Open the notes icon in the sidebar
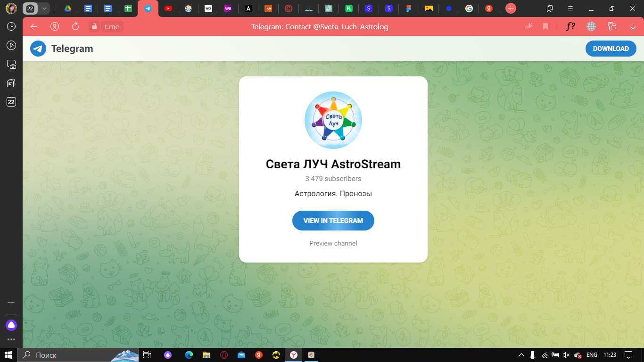This screenshot has width=644, height=362. (x=11, y=83)
